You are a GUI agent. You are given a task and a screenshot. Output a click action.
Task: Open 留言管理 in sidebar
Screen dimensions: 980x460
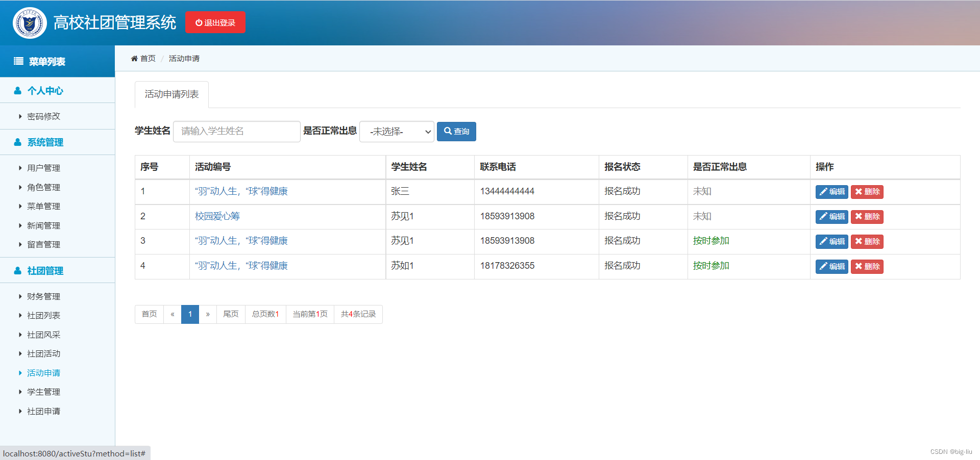click(x=43, y=244)
